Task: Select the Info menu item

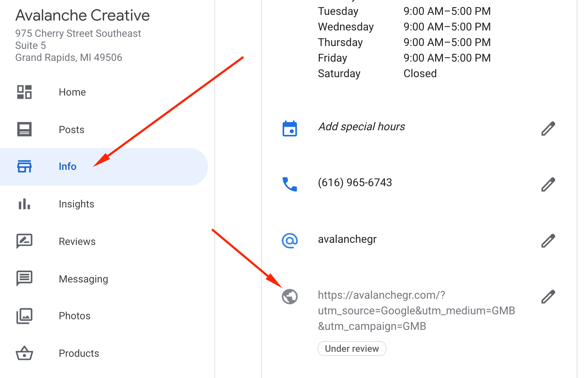Action: (104, 166)
